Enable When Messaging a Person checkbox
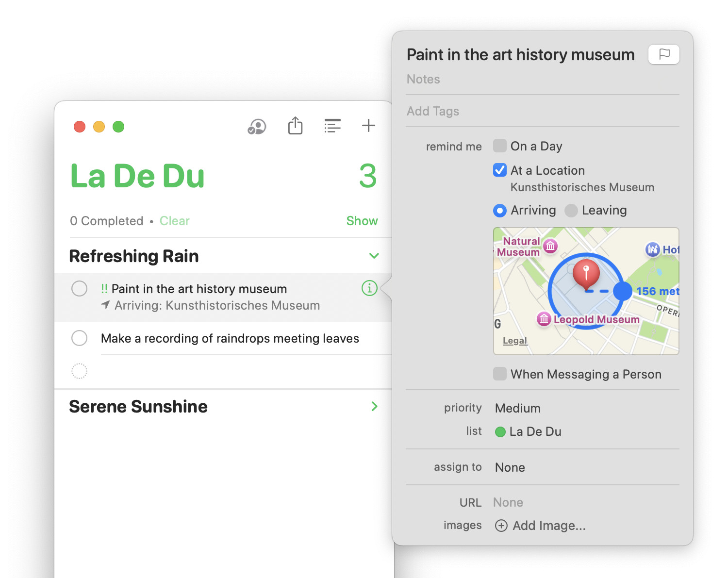Viewport: 728px width, 578px height. point(500,374)
